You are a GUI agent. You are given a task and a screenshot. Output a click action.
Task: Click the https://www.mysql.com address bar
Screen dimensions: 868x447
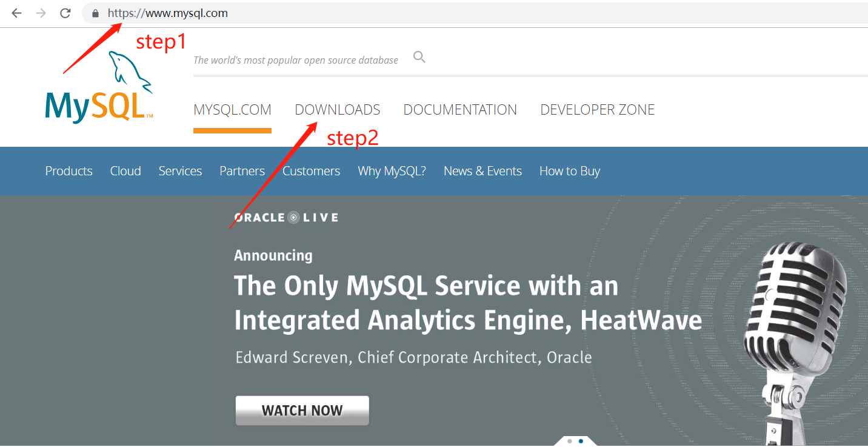coord(475,13)
